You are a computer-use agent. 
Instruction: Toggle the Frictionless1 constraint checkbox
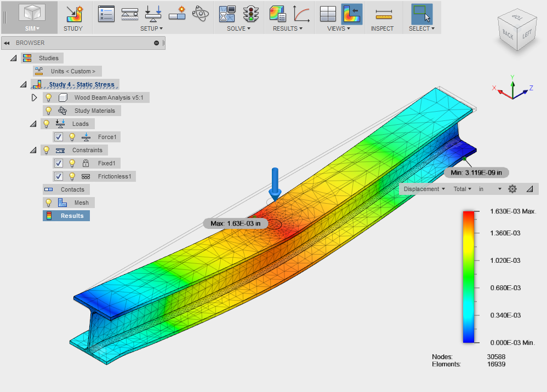[x=59, y=176]
